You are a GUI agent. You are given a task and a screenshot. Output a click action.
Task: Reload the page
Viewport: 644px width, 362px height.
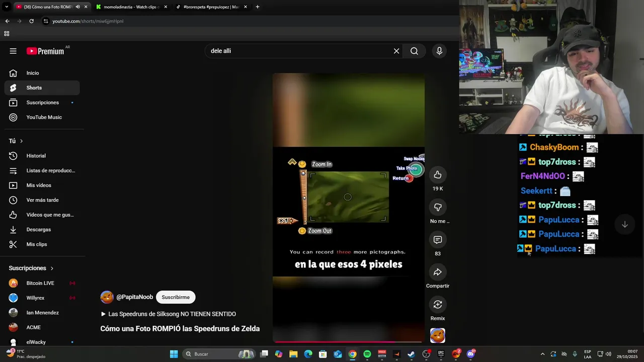(x=31, y=21)
